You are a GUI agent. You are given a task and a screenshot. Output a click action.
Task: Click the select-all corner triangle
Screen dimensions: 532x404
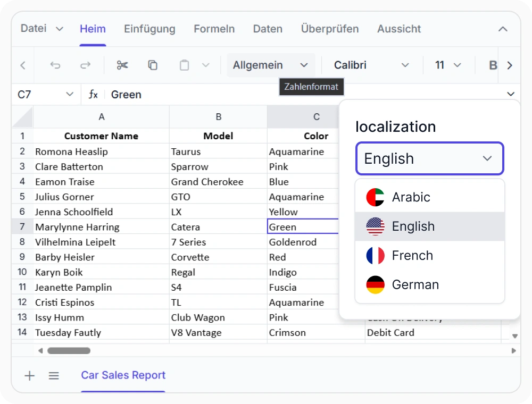click(x=22, y=117)
